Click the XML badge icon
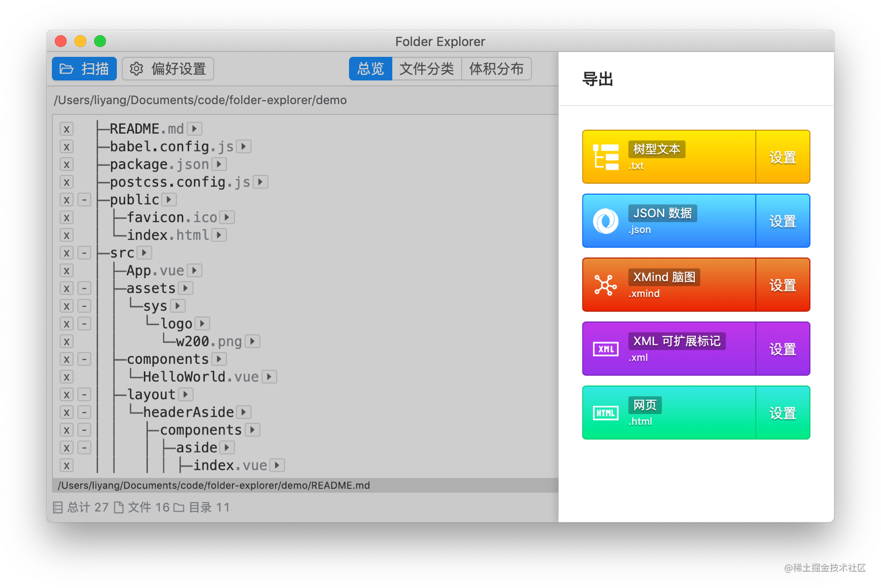The width and height of the screenshot is (881, 588). click(605, 349)
